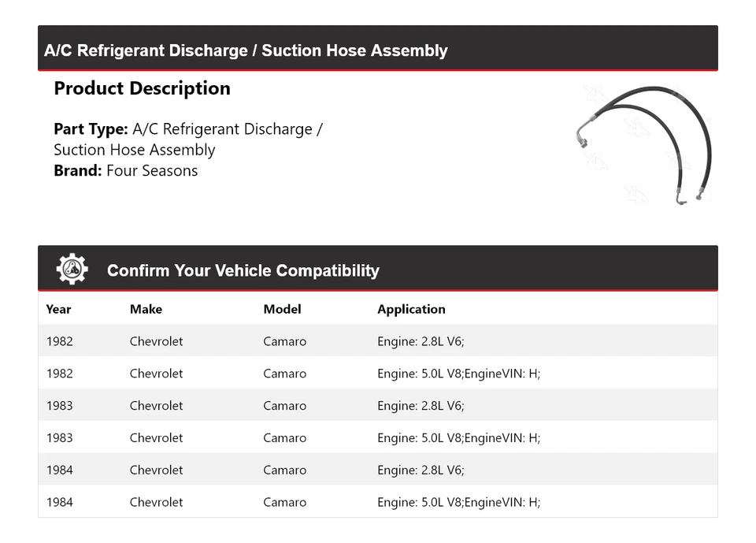Viewport: 756px width, 543px height.
Task: Click the Four Seasons brand text
Action: pos(152,170)
